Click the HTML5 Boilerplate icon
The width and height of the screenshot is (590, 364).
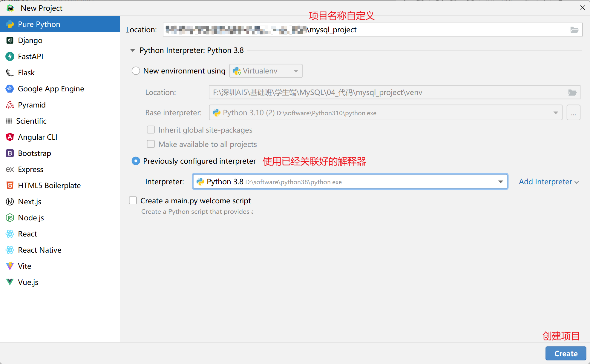10,185
